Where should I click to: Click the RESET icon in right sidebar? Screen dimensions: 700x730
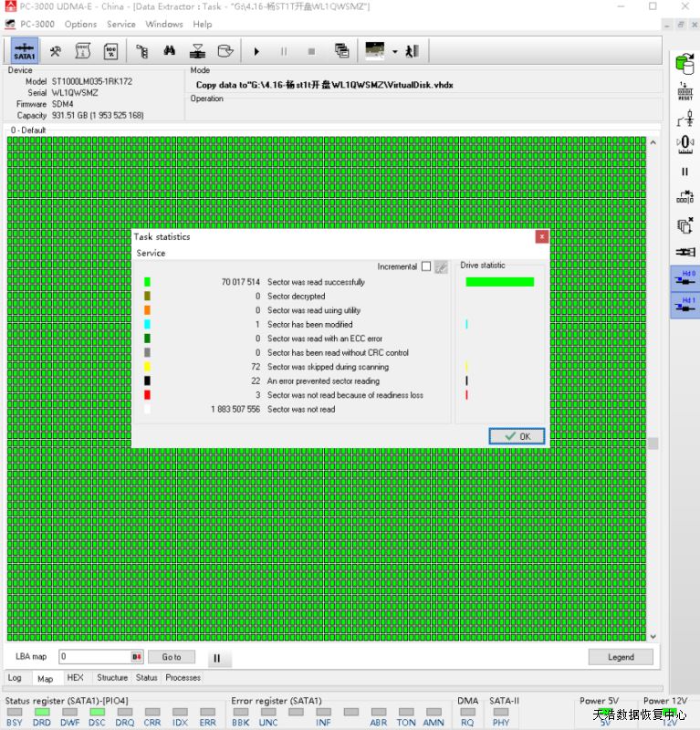(684, 91)
